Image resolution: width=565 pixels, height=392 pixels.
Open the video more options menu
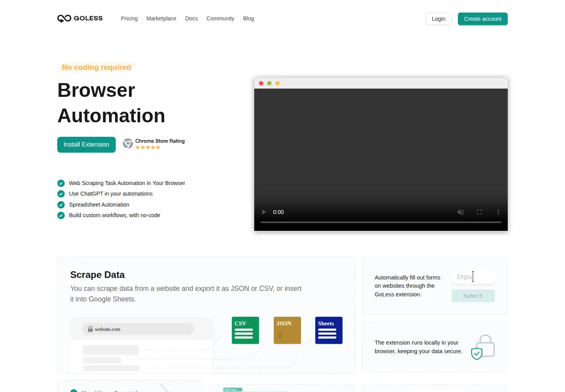498,212
